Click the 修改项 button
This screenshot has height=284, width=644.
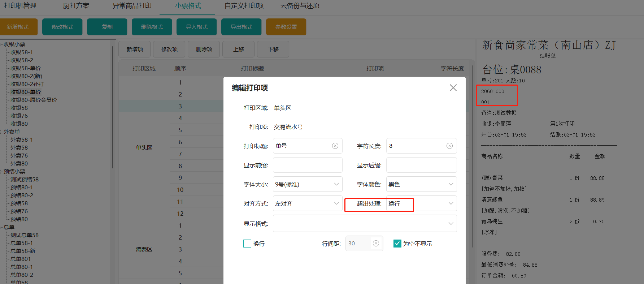click(169, 49)
